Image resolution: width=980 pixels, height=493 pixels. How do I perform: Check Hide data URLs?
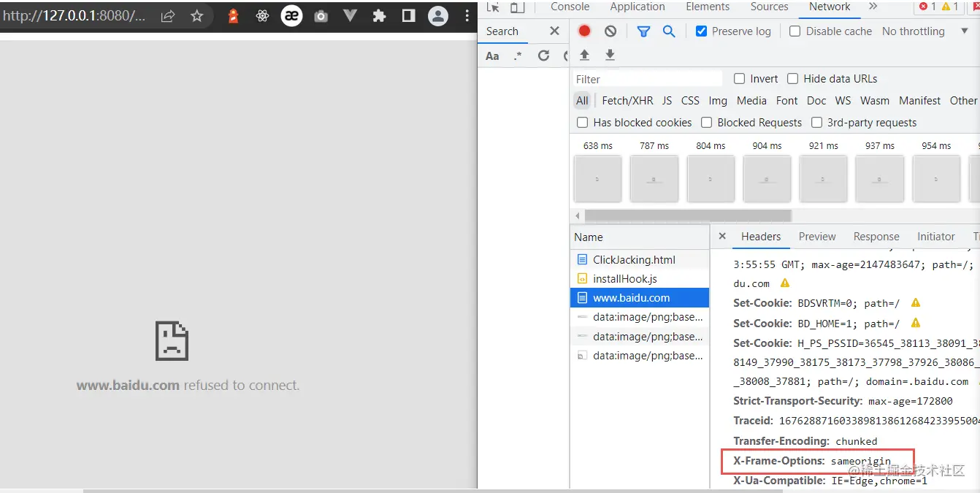[x=792, y=79]
